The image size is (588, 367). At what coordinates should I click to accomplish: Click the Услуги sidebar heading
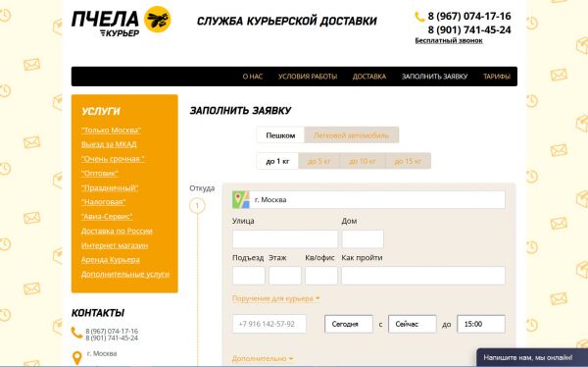pyautogui.click(x=101, y=112)
